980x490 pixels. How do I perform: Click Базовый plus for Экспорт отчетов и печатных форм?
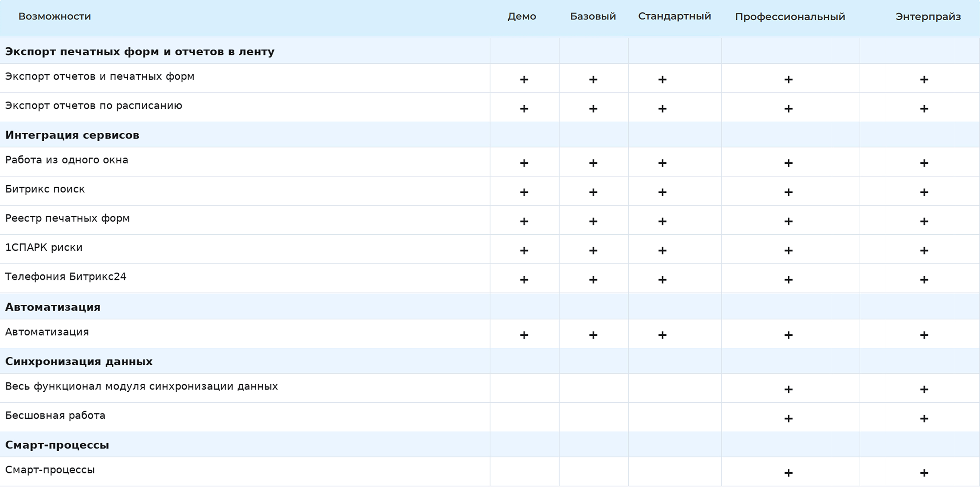tap(593, 80)
